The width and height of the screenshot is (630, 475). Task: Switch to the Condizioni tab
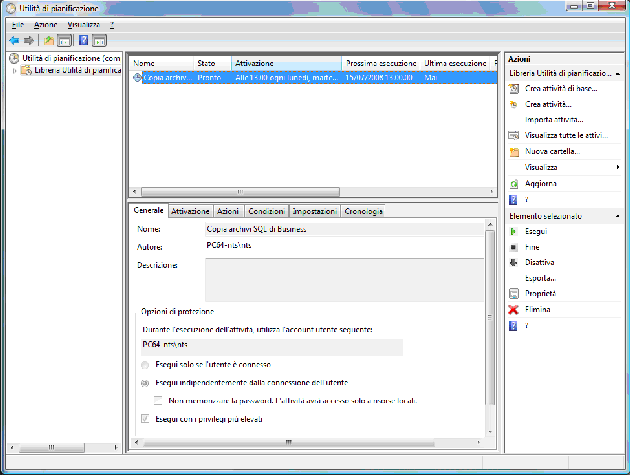(266, 211)
